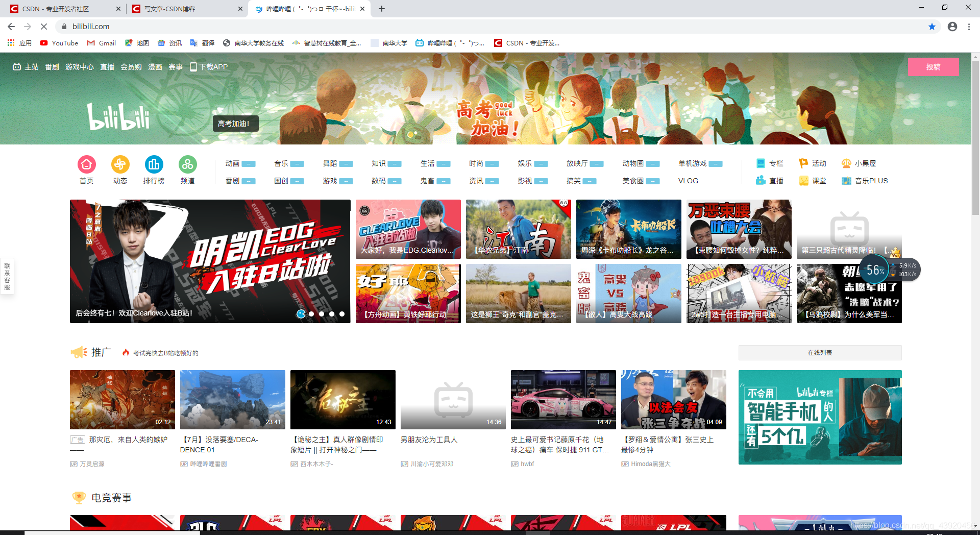
Task: Open the 诡秘之主 promoted video thumbnail
Action: pyautogui.click(x=342, y=400)
